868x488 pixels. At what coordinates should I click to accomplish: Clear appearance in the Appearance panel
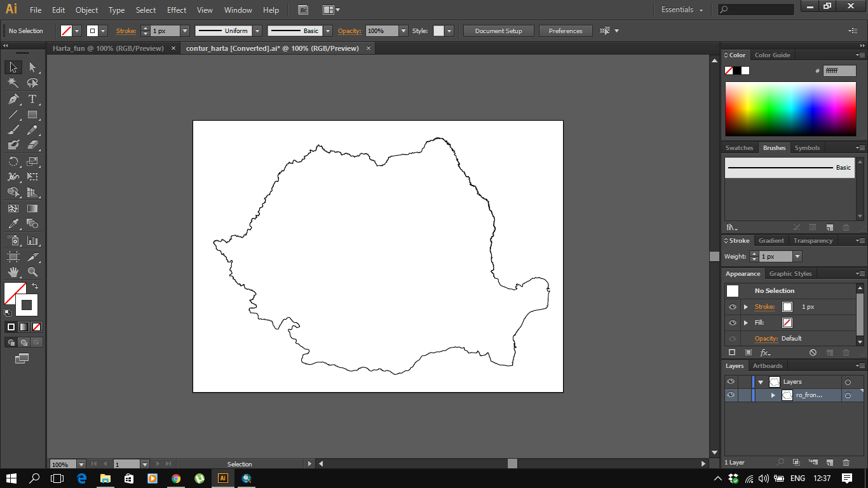[x=813, y=353]
